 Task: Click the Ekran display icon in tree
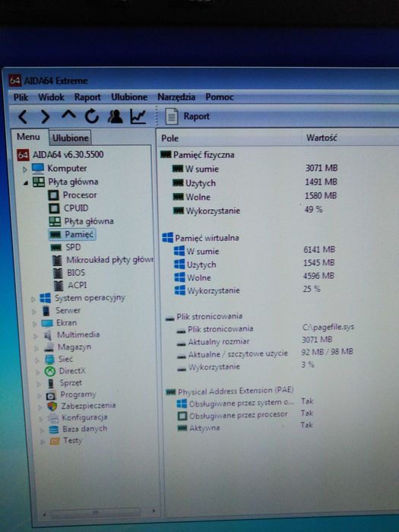tap(47, 323)
